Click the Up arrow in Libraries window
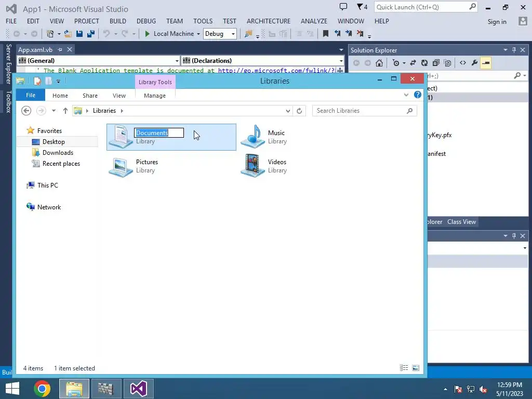Screen dimensions: 532x399 point(65,111)
